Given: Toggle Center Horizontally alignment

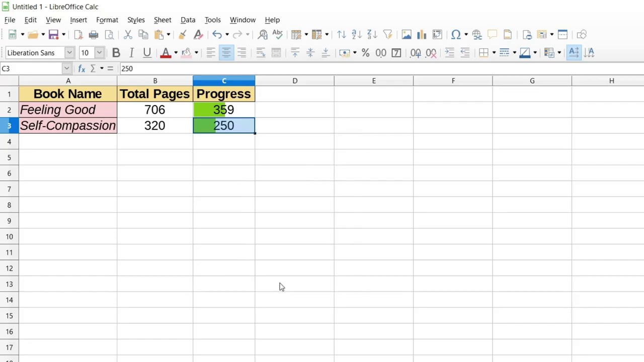Looking at the screenshot, I should (226, 53).
